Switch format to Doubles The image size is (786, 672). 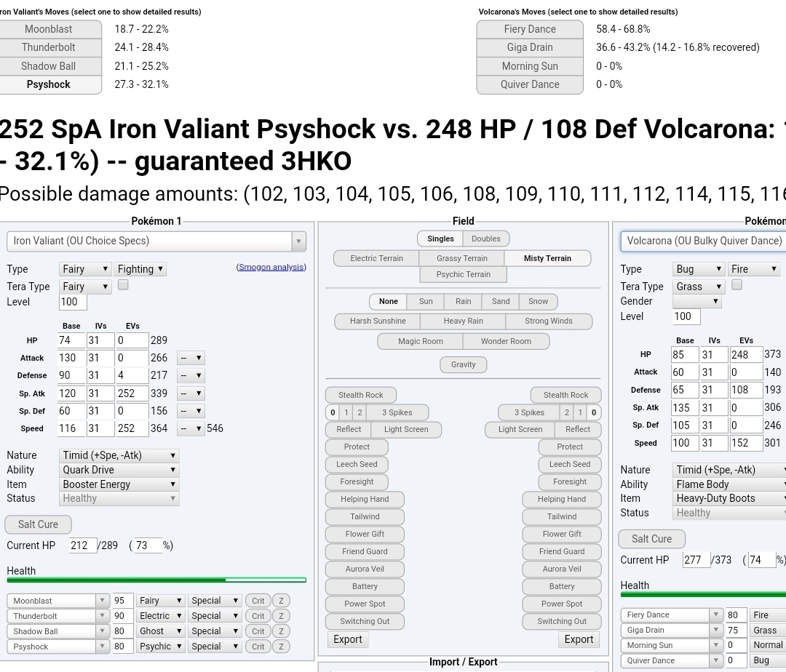click(485, 239)
